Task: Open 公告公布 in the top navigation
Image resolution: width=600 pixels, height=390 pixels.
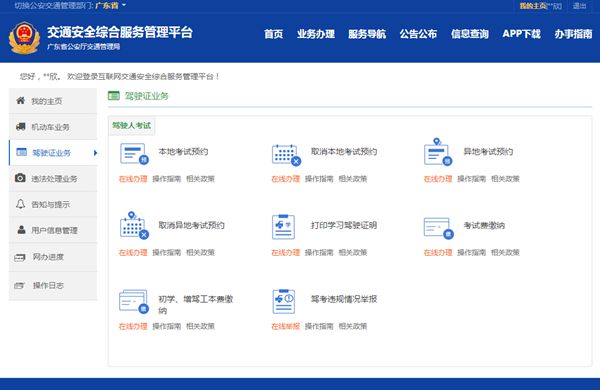Action: pyautogui.click(x=418, y=34)
